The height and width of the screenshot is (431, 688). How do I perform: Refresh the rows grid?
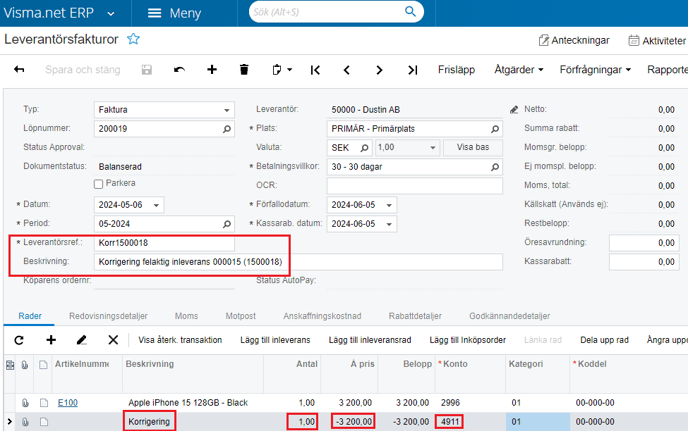[x=19, y=340]
